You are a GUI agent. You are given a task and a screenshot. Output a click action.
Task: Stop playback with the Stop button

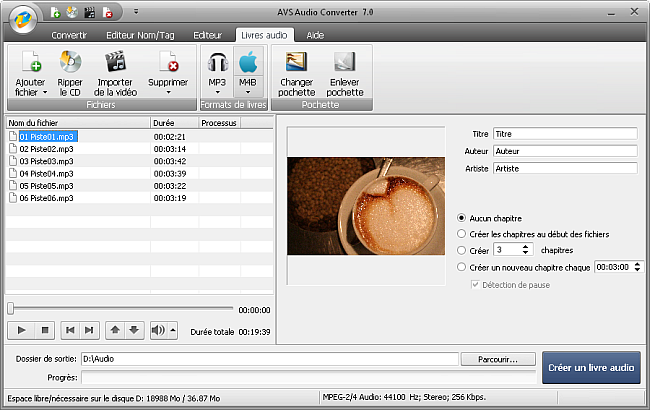pos(45,330)
